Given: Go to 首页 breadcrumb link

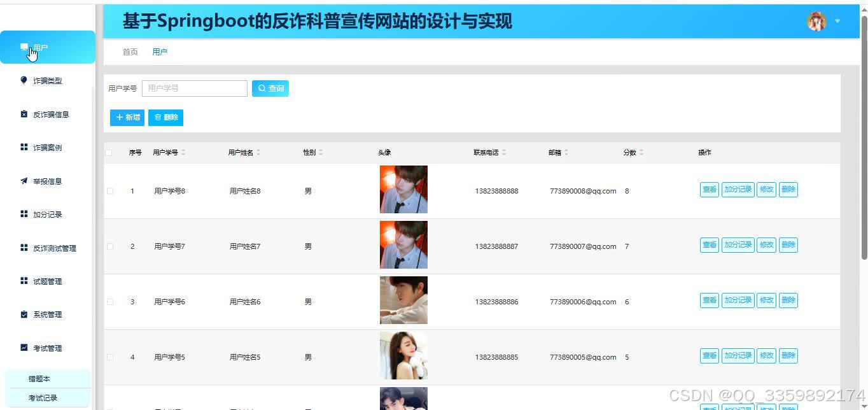Looking at the screenshot, I should [x=130, y=52].
